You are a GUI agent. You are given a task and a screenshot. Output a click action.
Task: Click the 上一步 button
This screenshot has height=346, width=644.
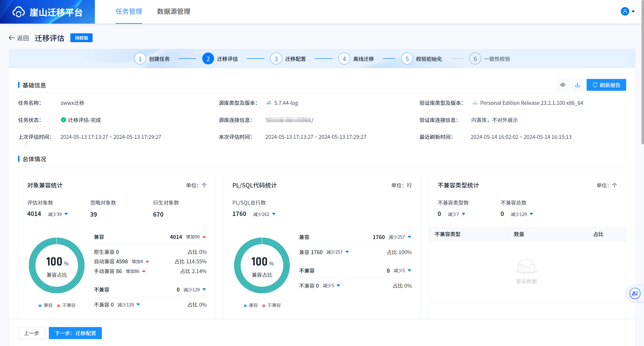coord(31,333)
